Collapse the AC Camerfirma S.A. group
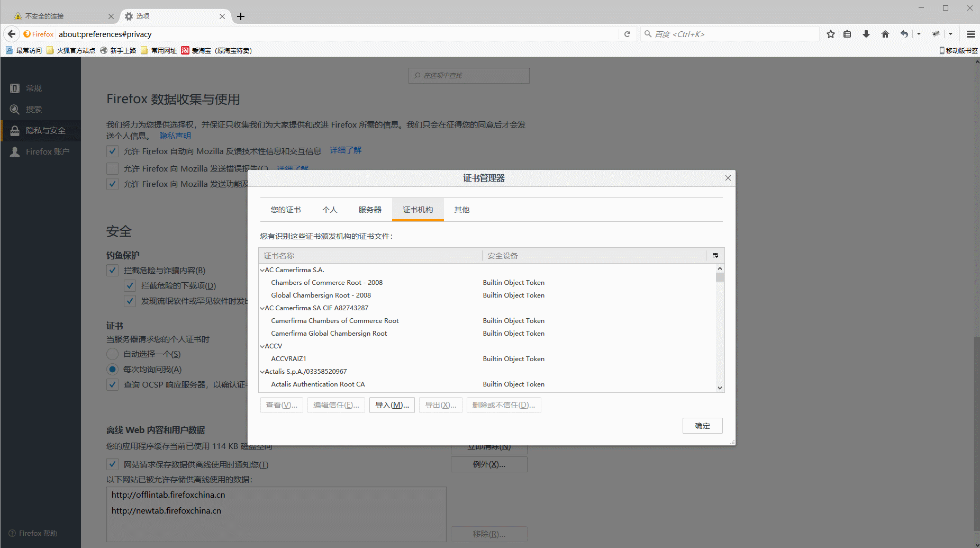This screenshot has width=980, height=548. (262, 270)
